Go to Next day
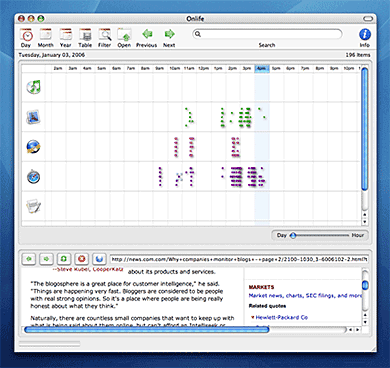The width and height of the screenshot is (390, 368). tap(169, 37)
